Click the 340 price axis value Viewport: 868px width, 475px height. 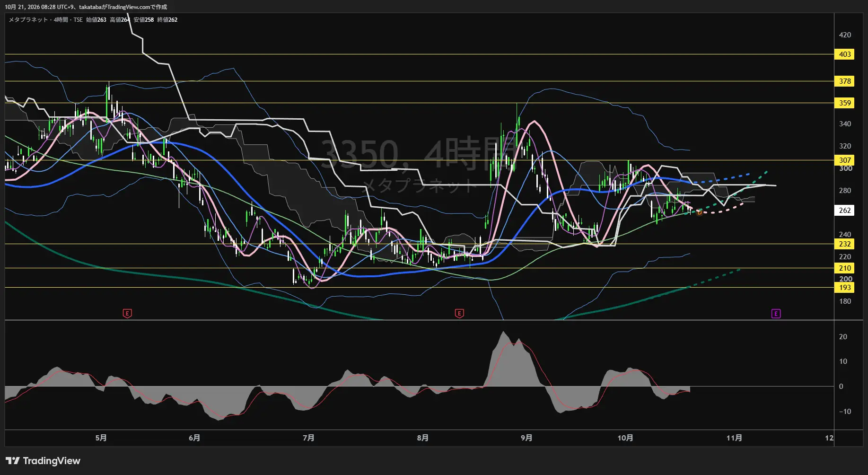pos(845,124)
